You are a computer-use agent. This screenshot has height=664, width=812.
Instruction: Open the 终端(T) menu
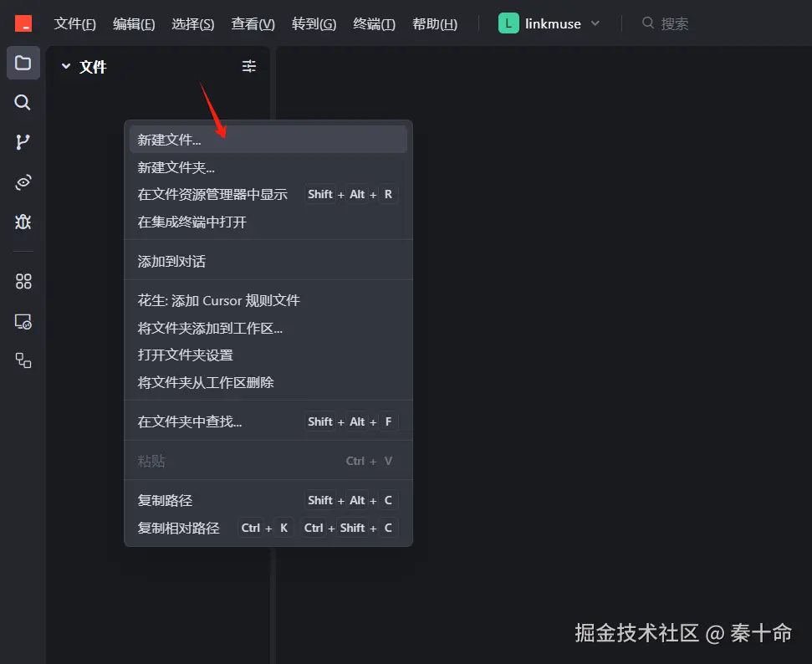point(374,23)
